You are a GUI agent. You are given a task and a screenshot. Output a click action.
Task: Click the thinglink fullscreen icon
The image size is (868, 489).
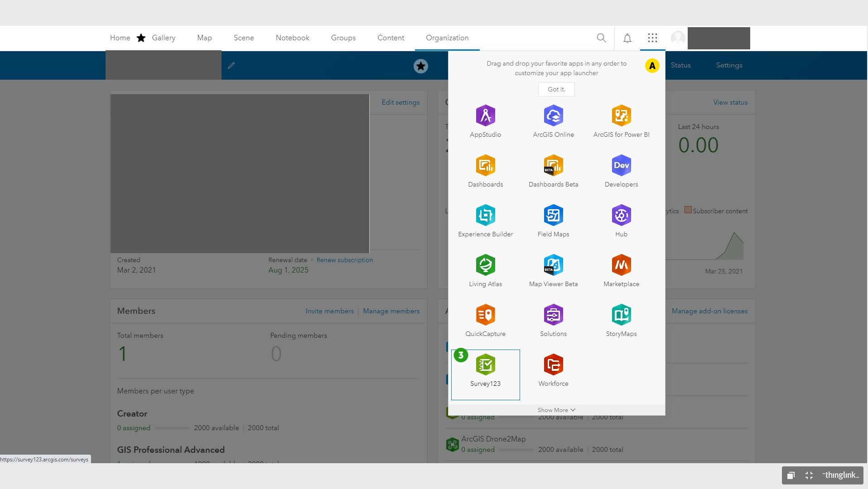click(x=809, y=475)
